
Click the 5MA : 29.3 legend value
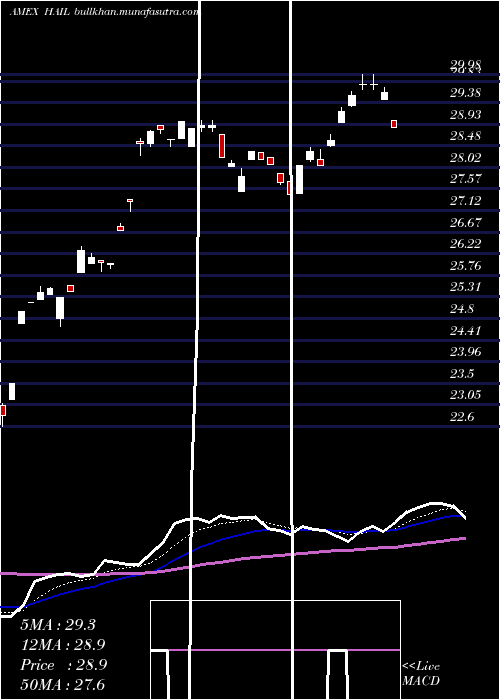point(58,625)
